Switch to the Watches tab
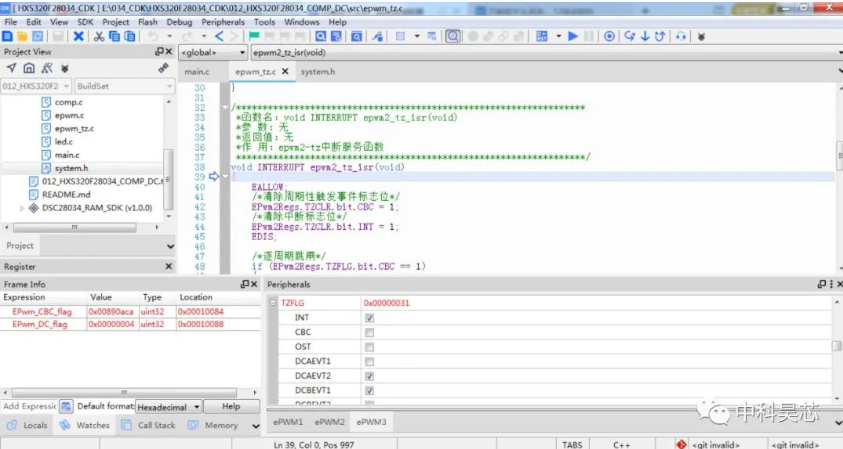The height and width of the screenshot is (449, 843). pyautogui.click(x=85, y=425)
